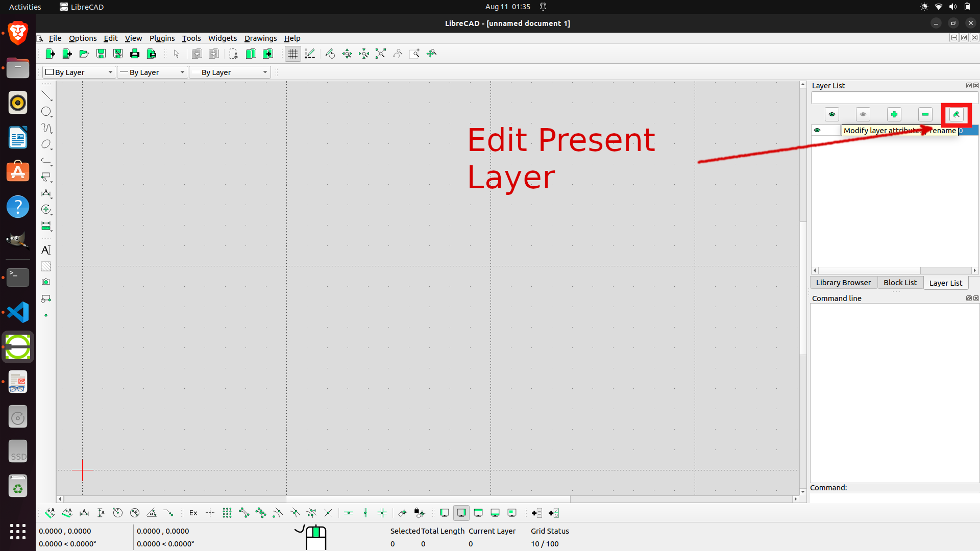Select the Circle tool

(46, 112)
